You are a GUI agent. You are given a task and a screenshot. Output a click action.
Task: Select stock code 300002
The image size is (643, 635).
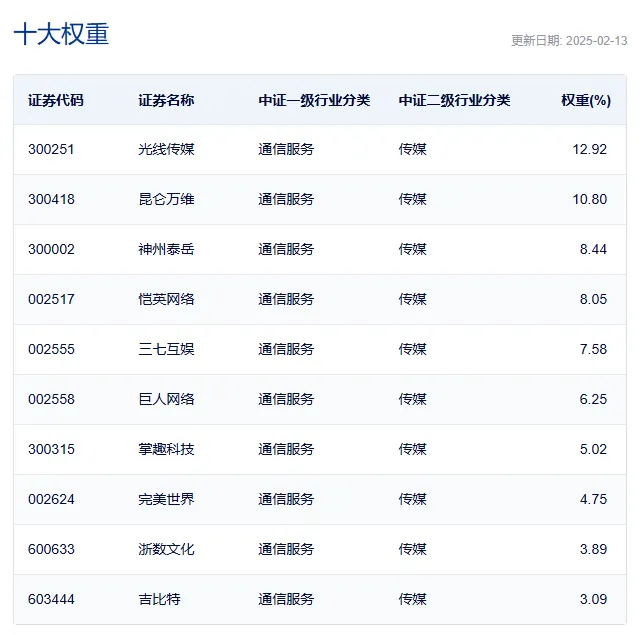51,249
